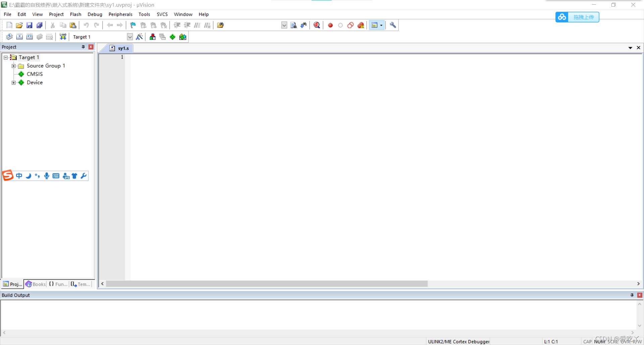
Task: Translate the current file
Action: (9, 37)
